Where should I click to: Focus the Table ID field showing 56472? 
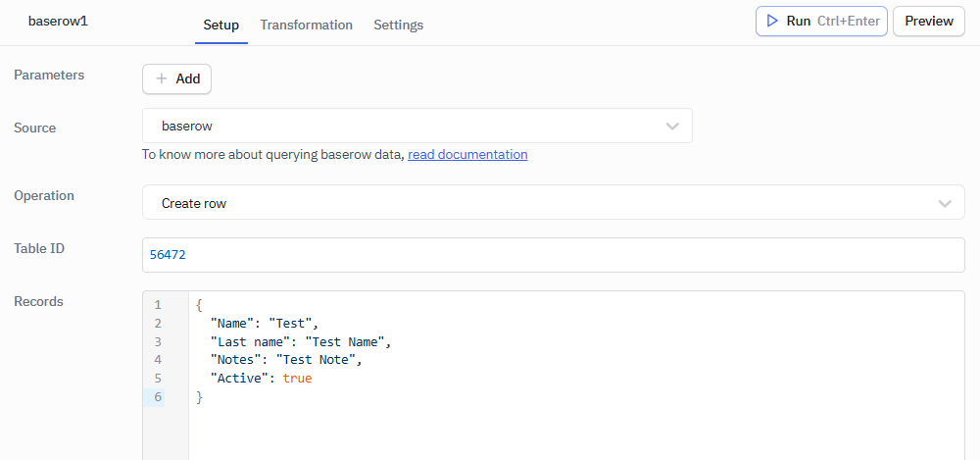click(x=553, y=255)
